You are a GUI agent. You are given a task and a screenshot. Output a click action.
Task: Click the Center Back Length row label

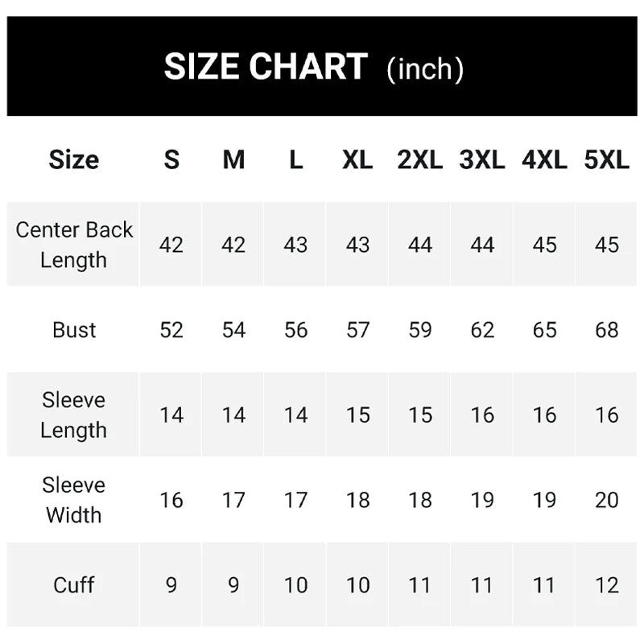73,245
